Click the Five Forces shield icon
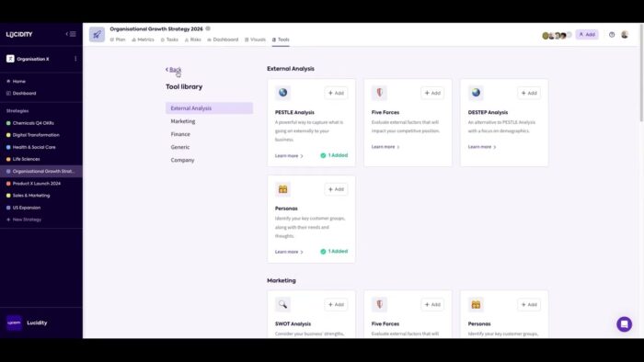The width and height of the screenshot is (644, 362). (x=379, y=93)
